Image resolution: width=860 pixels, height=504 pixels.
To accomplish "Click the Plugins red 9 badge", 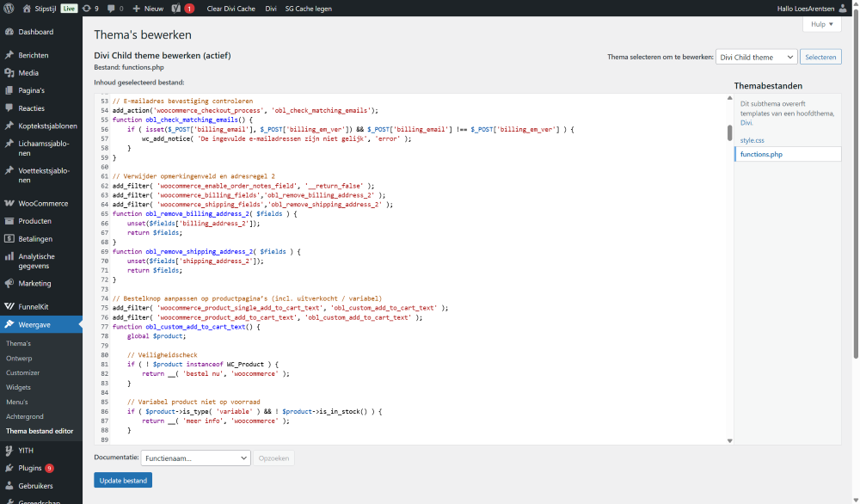I will (x=49, y=468).
